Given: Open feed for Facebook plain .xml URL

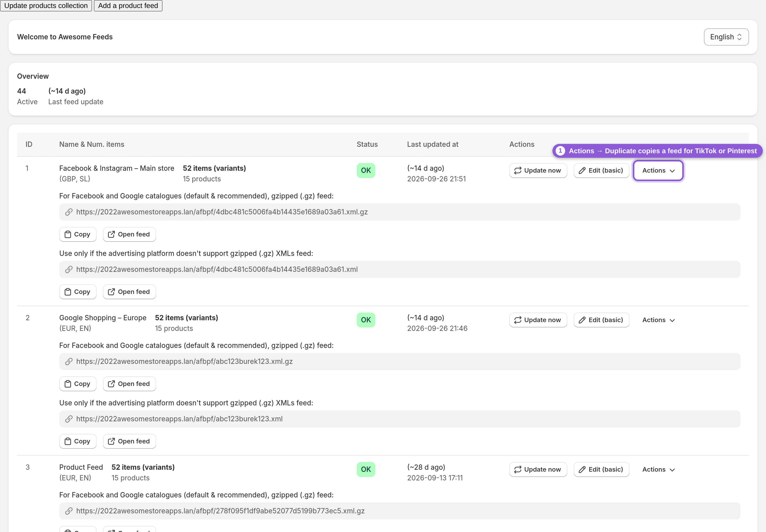Looking at the screenshot, I should 129,292.
